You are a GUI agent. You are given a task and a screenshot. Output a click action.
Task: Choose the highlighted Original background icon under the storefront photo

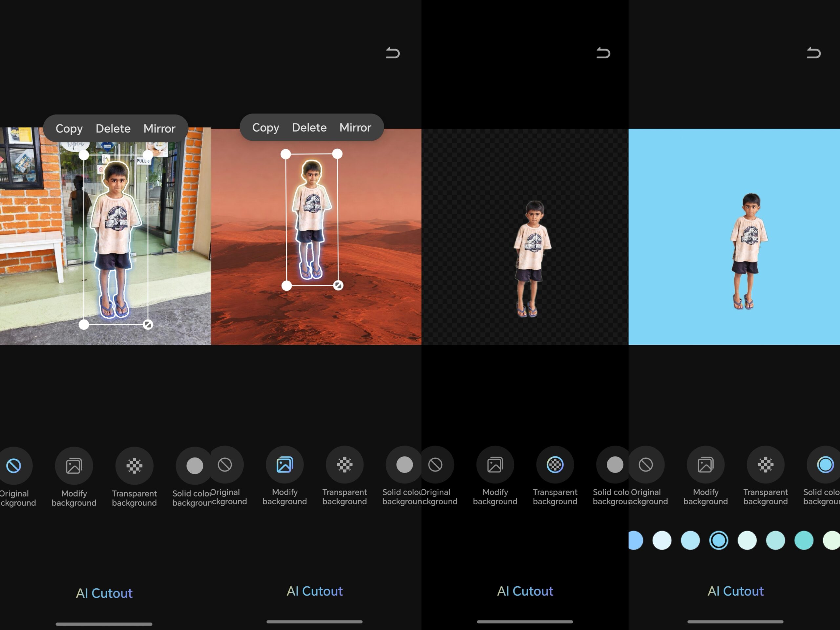click(14, 466)
